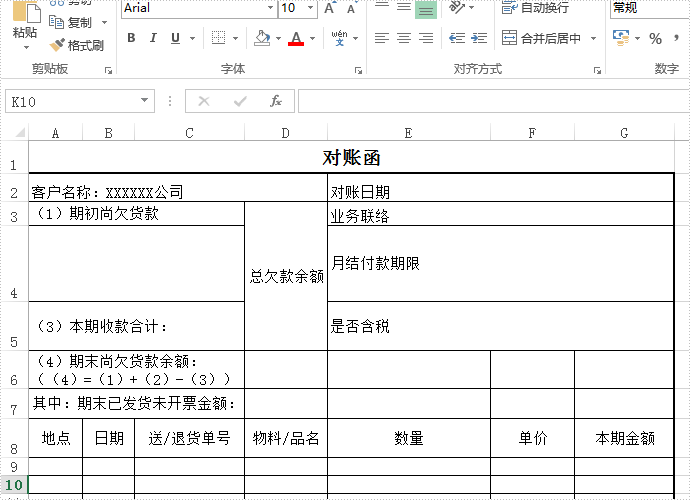Image resolution: width=690 pixels, height=500 pixels.
Task: Apply fill color bucket icon
Action: pos(262,38)
